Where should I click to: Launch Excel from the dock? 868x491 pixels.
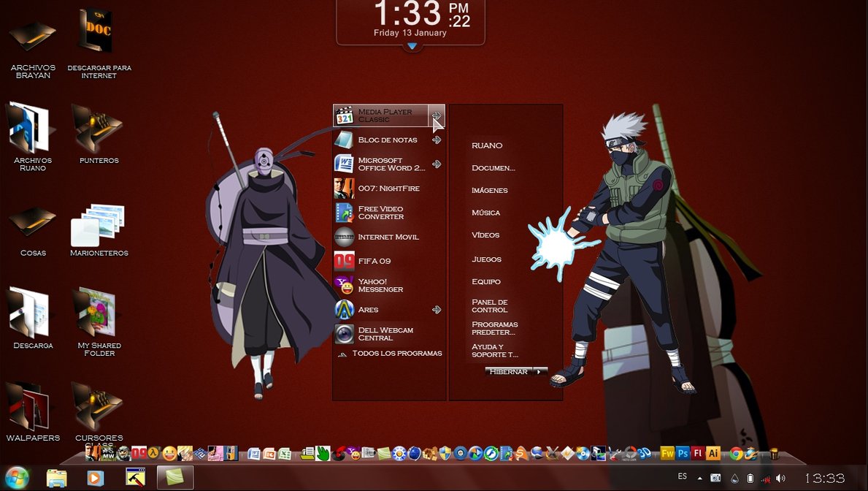click(x=285, y=454)
